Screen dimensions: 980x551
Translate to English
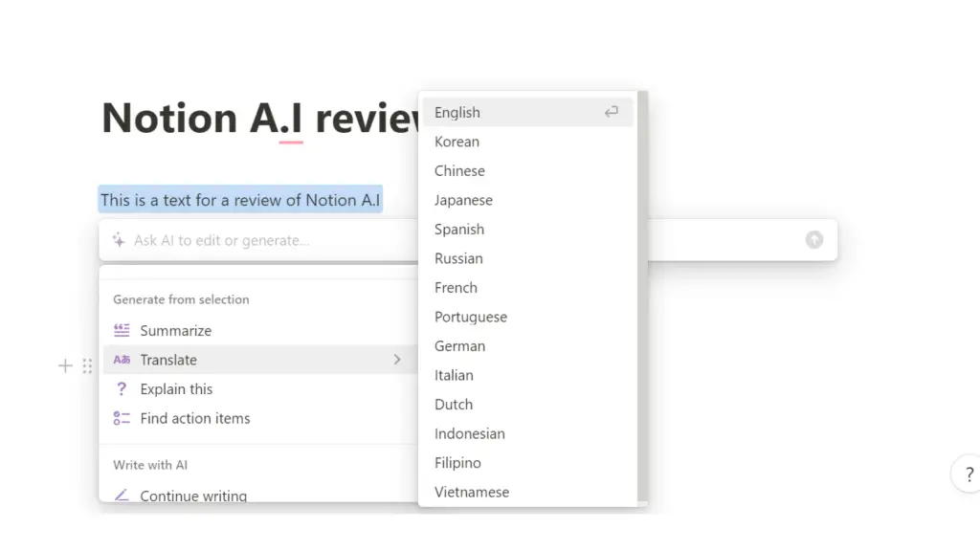(527, 112)
